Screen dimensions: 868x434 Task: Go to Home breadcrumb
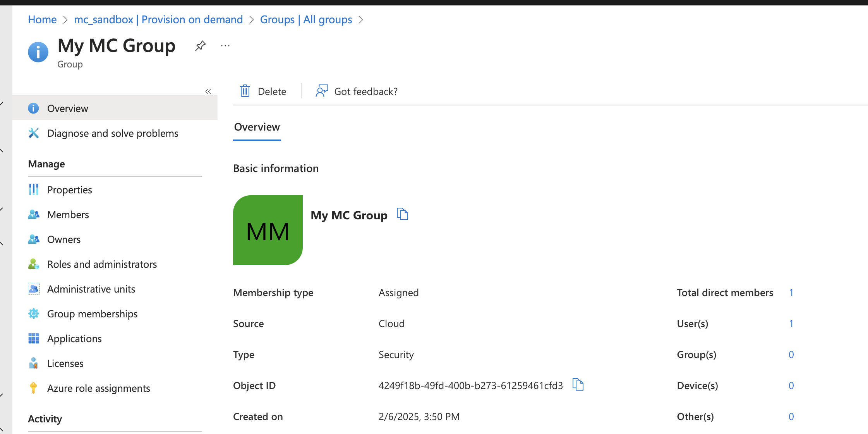(x=42, y=19)
